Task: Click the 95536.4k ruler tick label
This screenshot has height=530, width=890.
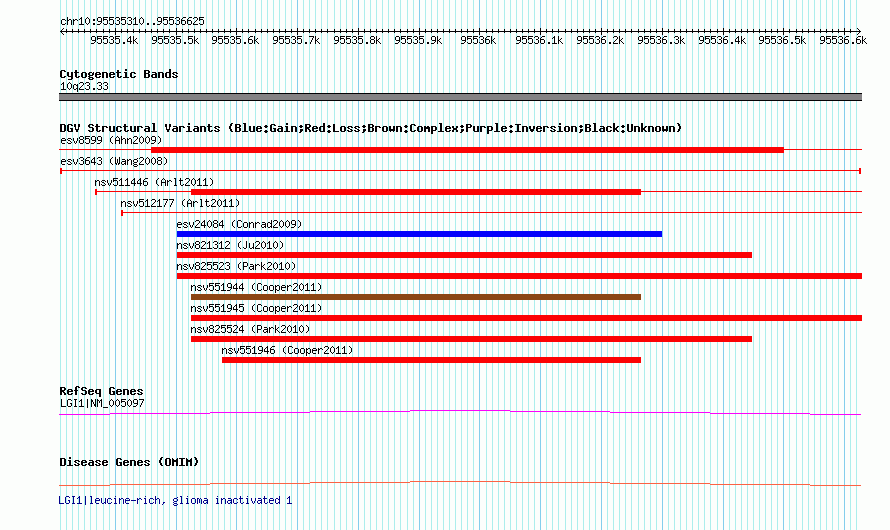Action: (x=722, y=40)
